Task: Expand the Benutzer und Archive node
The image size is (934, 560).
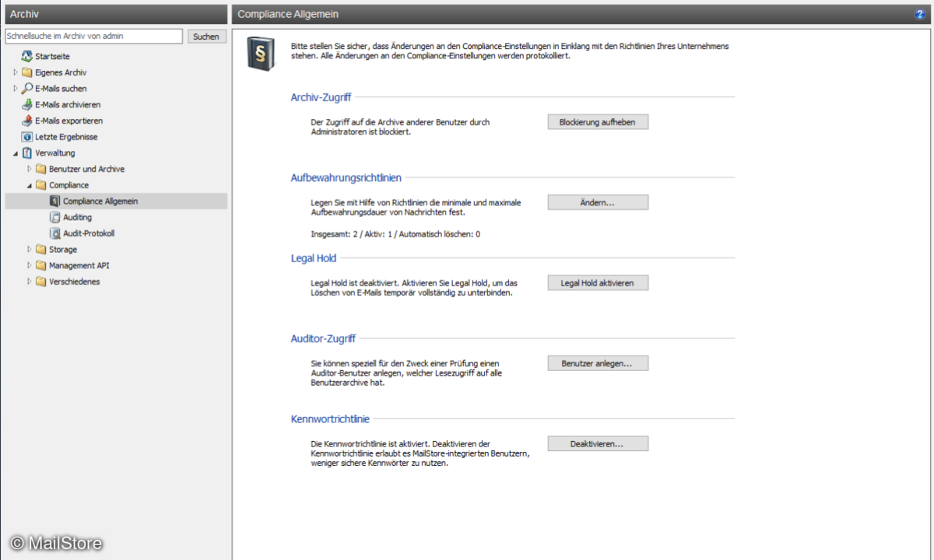Action: tap(30, 169)
